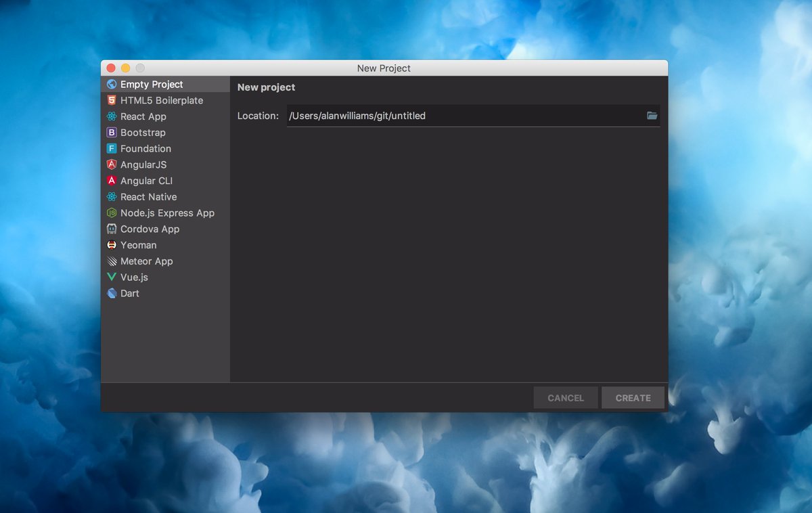Click the Meteor App streak icon
The image size is (812, 513).
point(112,261)
